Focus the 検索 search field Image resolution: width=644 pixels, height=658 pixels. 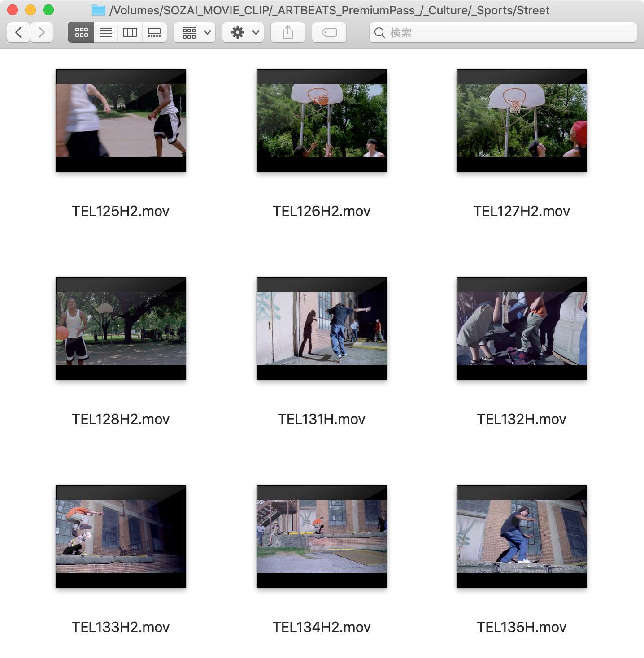click(x=503, y=32)
